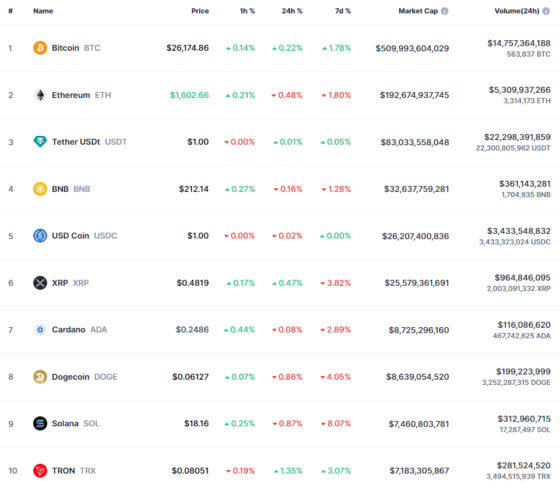Click the TRON red logo icon
The width and height of the screenshot is (560, 487).
40,471
